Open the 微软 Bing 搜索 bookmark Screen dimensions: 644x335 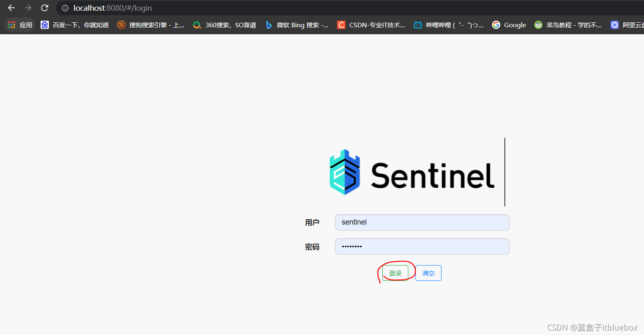click(x=297, y=25)
